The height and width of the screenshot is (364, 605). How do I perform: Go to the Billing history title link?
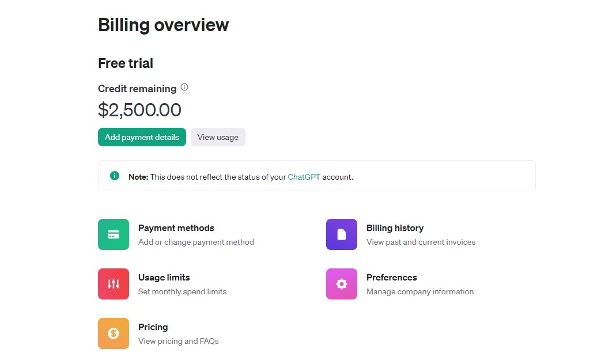395,228
